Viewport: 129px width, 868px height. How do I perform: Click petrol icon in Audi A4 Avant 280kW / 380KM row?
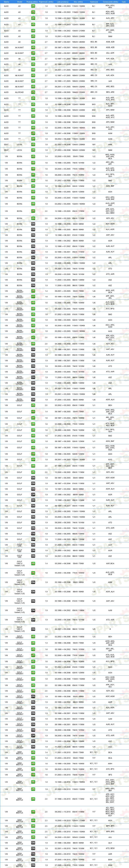point(33,53)
